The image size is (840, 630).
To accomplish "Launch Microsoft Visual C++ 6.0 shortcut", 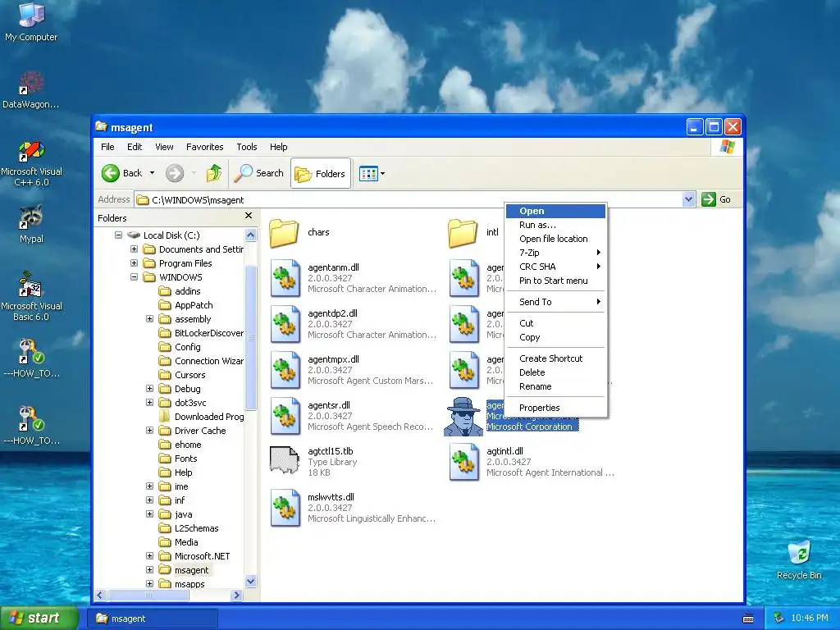I will 31,163.
